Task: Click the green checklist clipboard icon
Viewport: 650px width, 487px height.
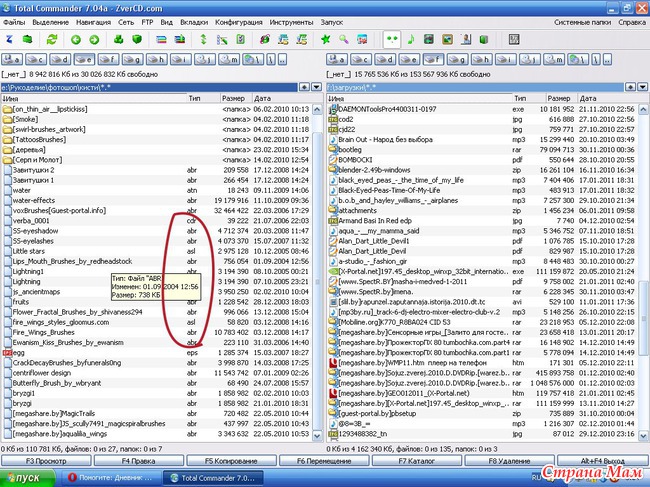Action: click(x=240, y=39)
